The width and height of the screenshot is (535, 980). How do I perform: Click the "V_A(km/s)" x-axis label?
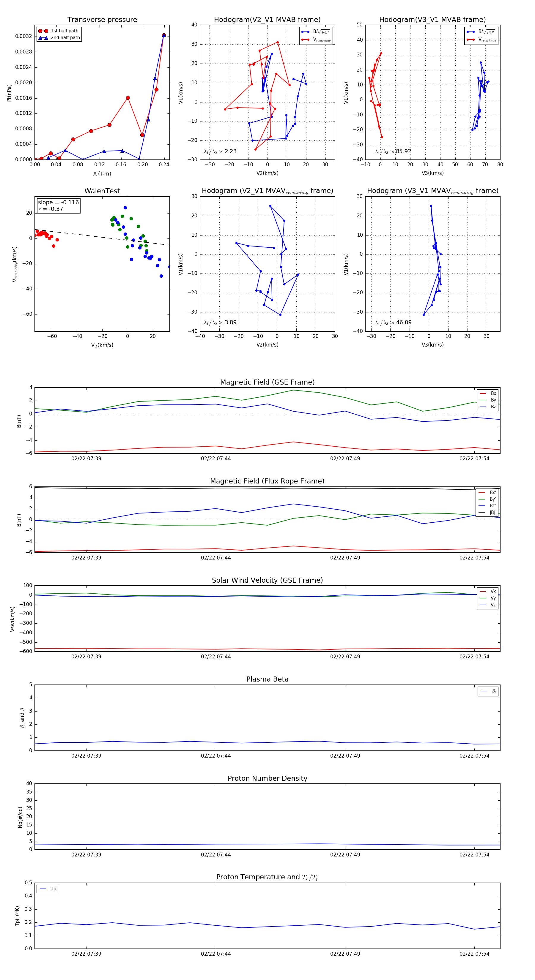click(102, 345)
